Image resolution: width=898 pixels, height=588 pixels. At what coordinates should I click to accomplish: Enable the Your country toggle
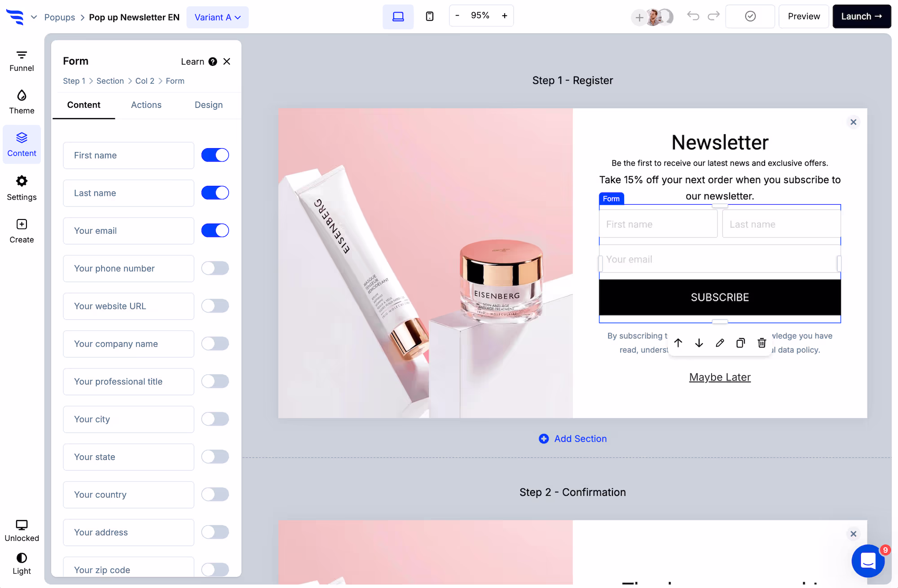coord(215,495)
